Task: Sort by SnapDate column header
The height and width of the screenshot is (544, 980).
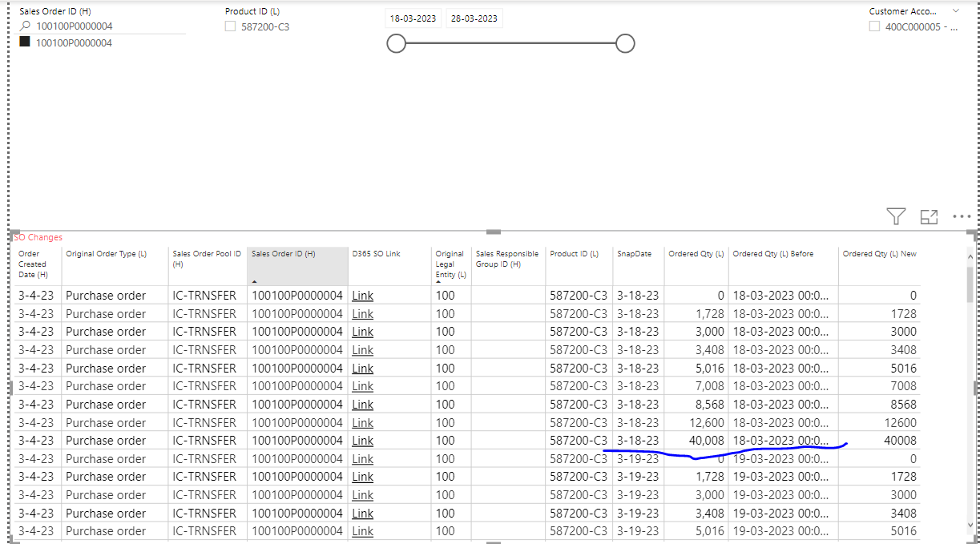Action: coord(638,265)
